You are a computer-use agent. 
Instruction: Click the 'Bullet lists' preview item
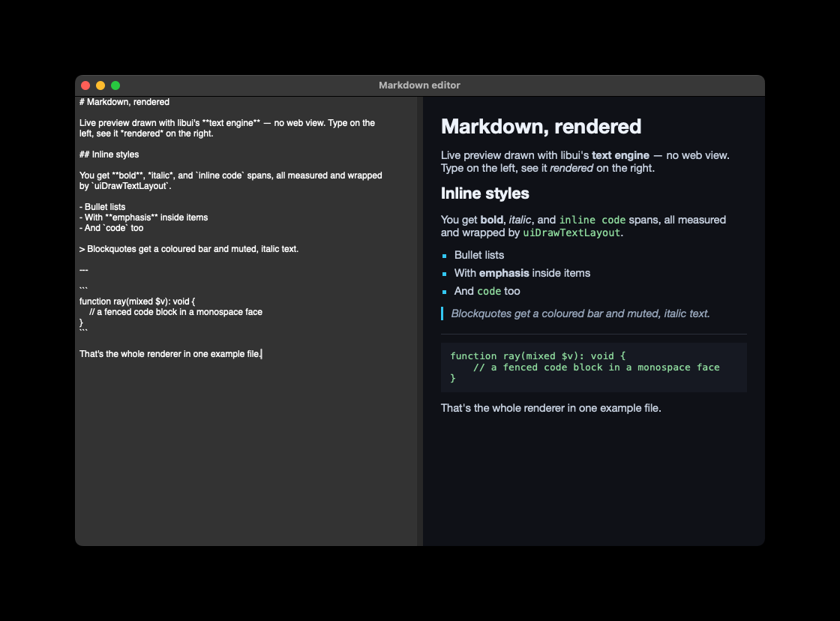click(479, 255)
